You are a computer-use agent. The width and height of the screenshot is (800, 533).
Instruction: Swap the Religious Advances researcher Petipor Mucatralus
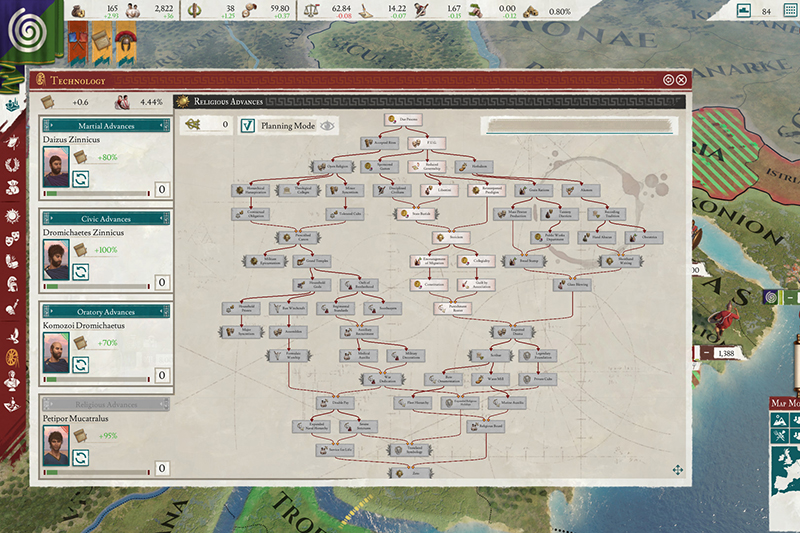pos(81,458)
